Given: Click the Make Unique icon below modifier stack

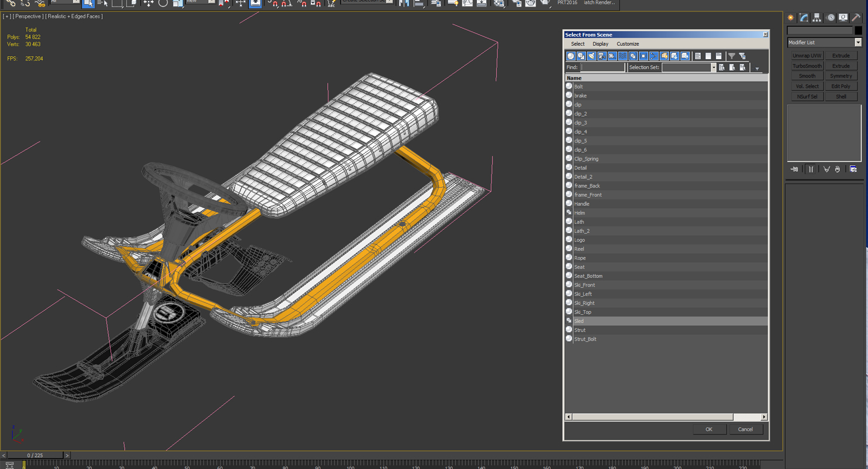Looking at the screenshot, I should click(826, 169).
